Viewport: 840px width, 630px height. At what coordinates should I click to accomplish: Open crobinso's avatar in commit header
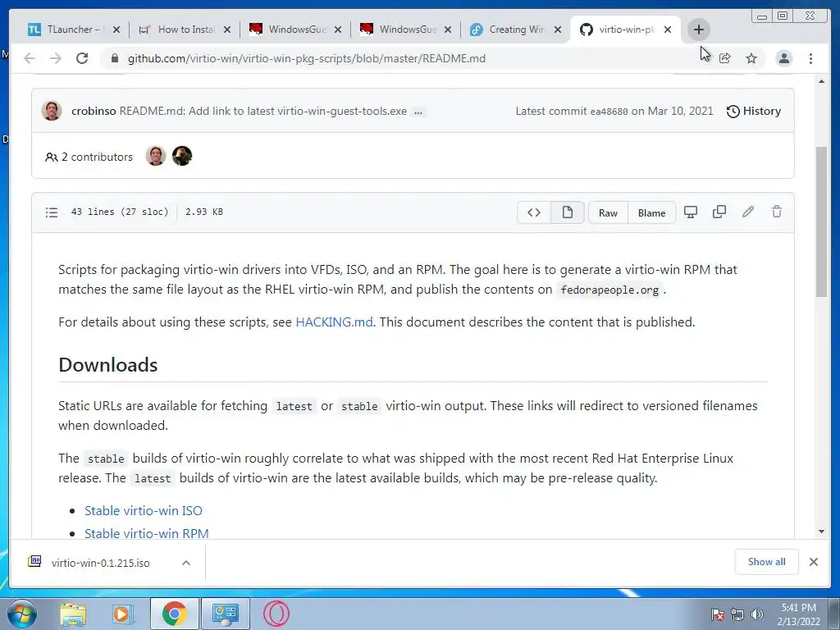pos(52,111)
